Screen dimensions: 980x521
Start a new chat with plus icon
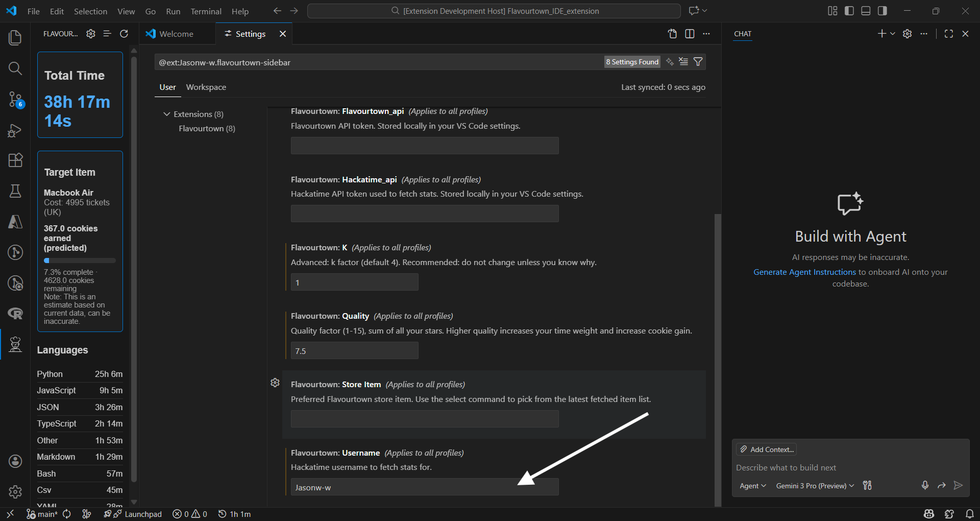pos(881,34)
